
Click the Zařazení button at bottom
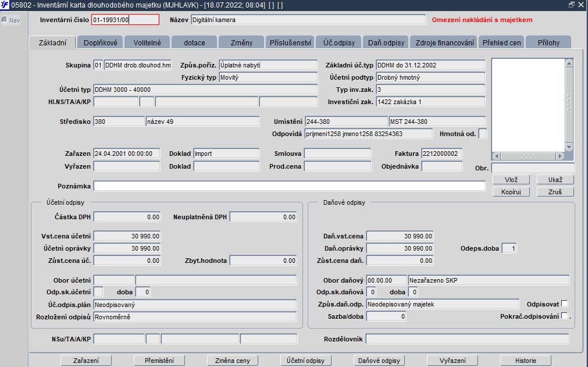(86, 361)
